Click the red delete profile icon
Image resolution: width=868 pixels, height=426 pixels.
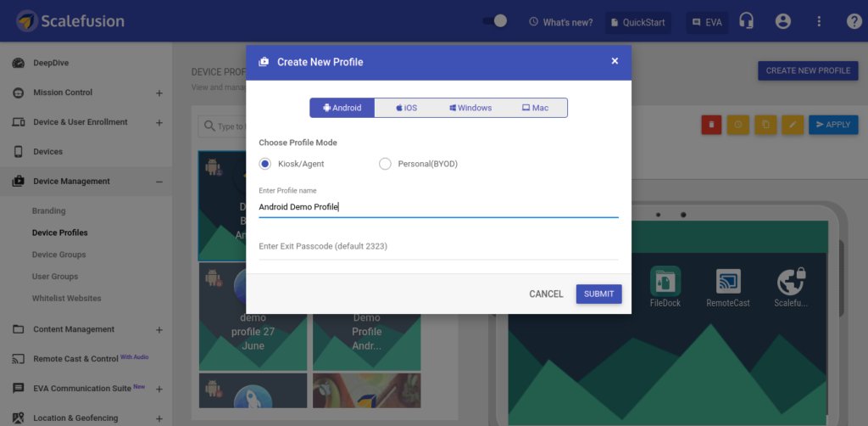click(711, 125)
